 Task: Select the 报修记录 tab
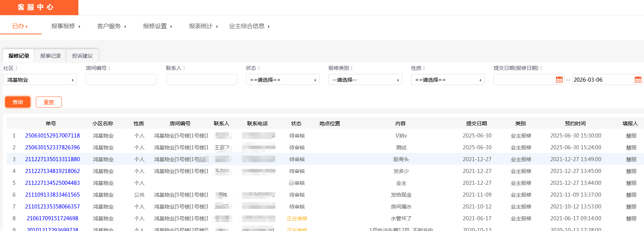pos(19,56)
